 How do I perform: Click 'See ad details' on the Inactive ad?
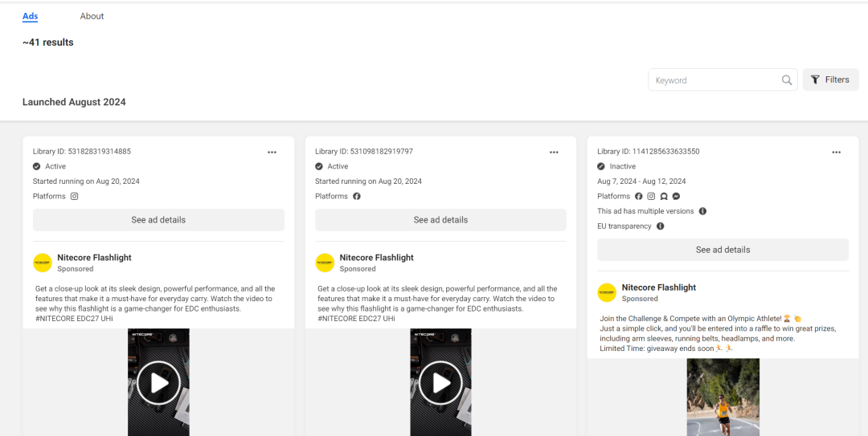(x=723, y=250)
